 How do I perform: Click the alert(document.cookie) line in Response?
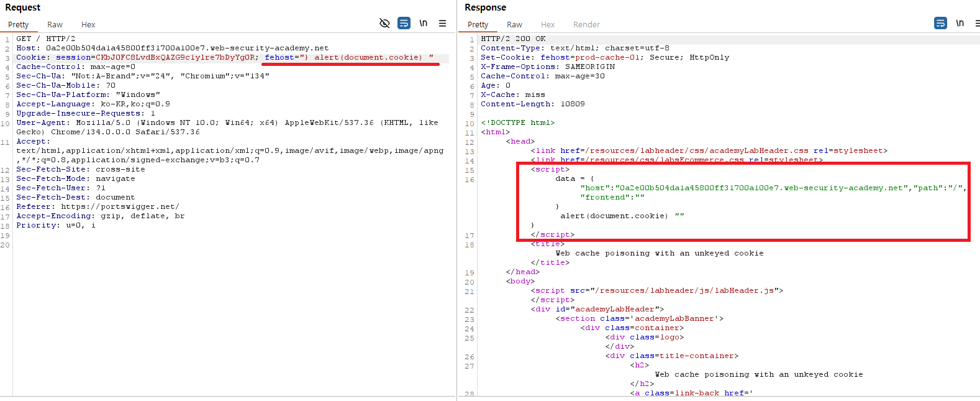[622, 216]
